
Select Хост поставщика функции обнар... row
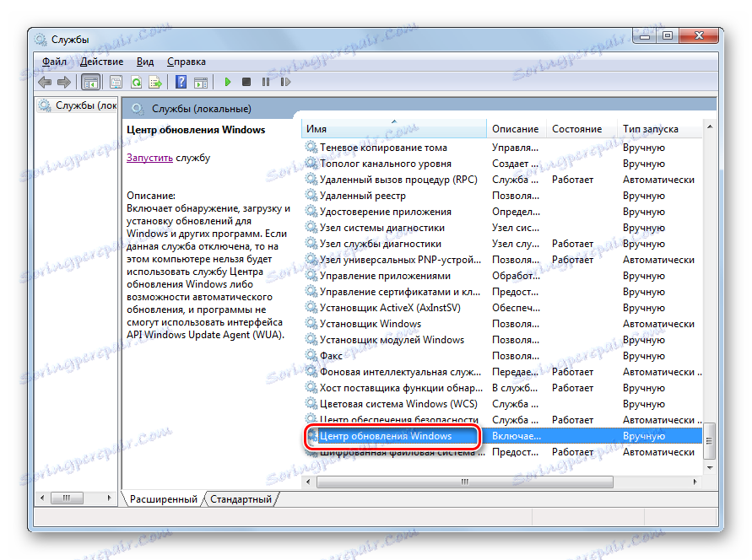point(503,388)
